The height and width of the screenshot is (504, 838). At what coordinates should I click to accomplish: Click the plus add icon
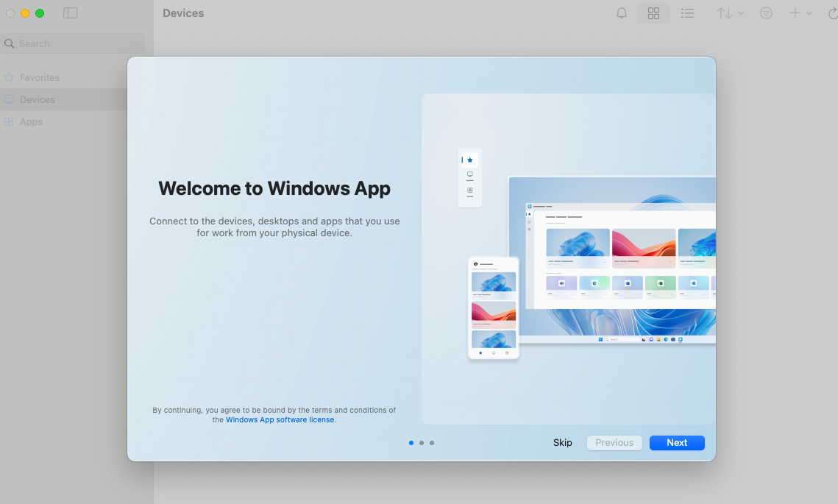click(x=795, y=13)
